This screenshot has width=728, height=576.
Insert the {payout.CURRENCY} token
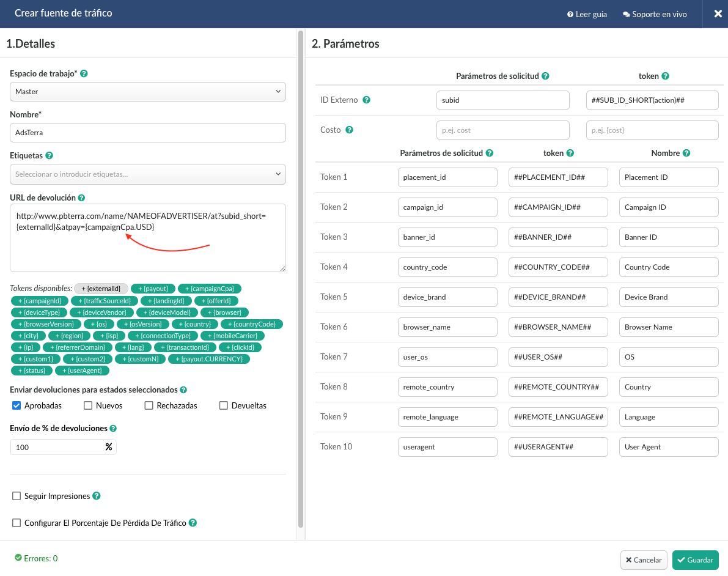(209, 359)
